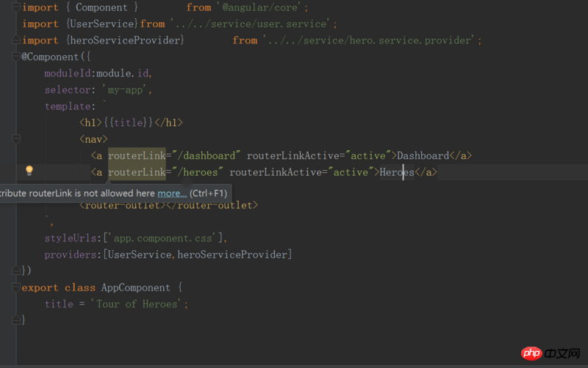This screenshot has height=368, width=588.
Task: Click the "/dashboard" attribute value
Action: [207, 155]
